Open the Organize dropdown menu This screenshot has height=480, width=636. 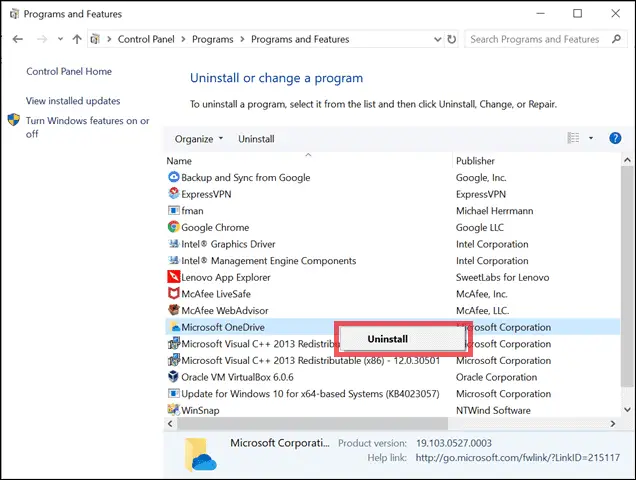tap(199, 139)
